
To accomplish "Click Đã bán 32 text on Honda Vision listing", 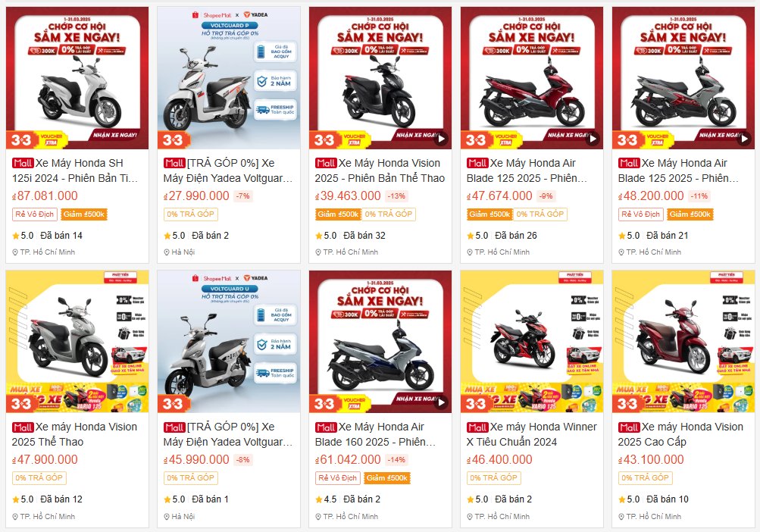I will 364,236.
